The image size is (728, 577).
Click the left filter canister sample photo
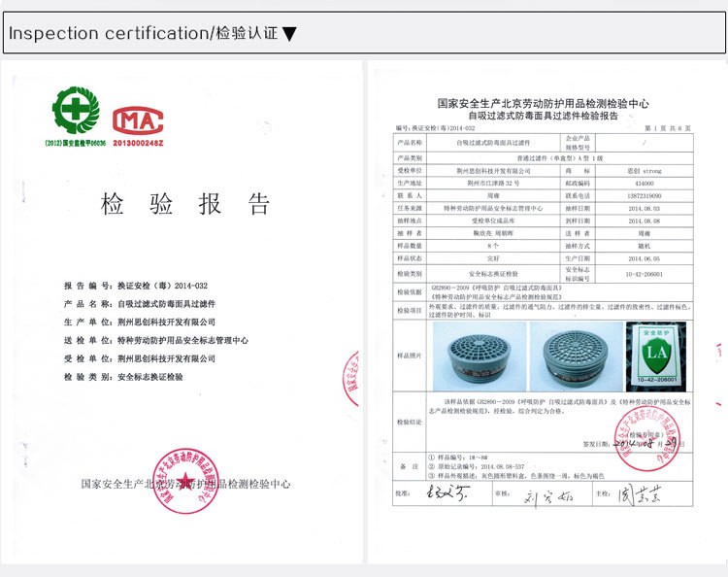[480, 356]
